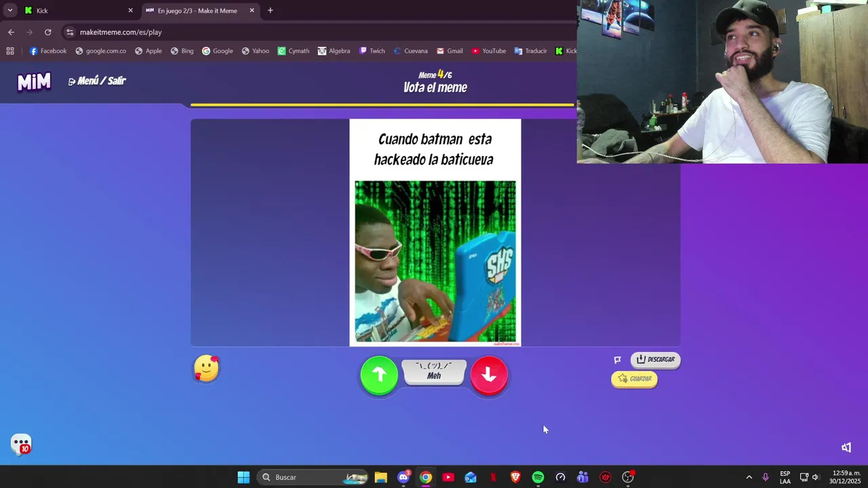
Task: Vote Meh on the meme
Action: pyautogui.click(x=434, y=371)
